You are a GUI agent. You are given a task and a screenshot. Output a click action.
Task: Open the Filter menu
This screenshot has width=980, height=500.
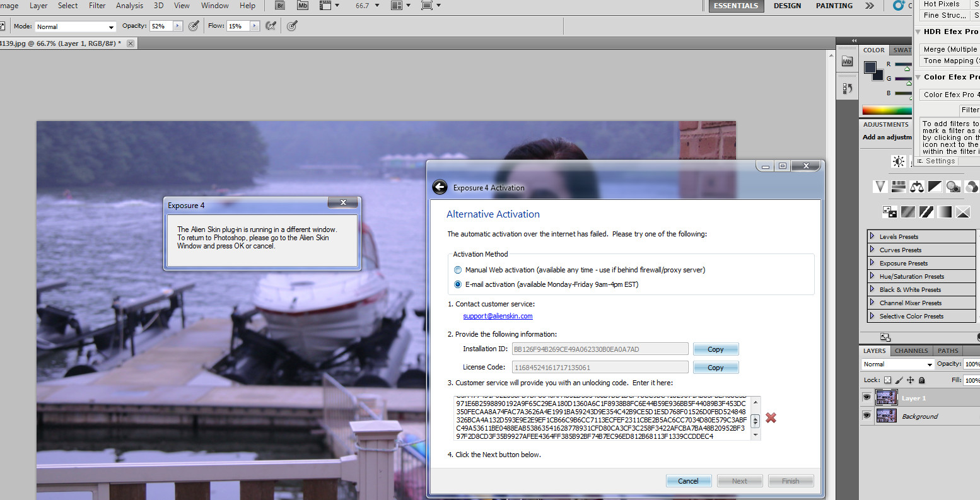click(97, 6)
